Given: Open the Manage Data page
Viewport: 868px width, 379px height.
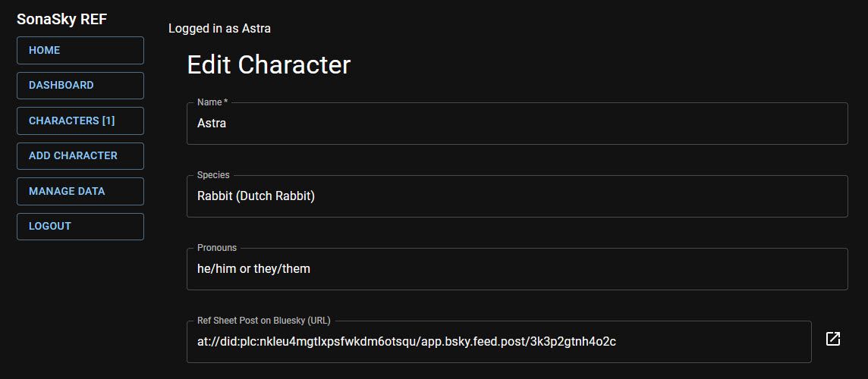Looking at the screenshot, I should (80, 191).
